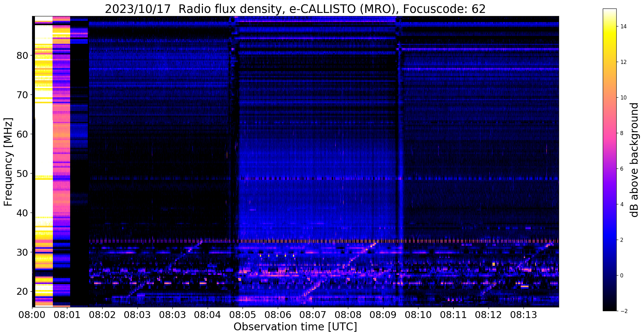Viewport: 644px width, 336px height.
Task: Click the 08:00 time tick label
Action: (32, 315)
